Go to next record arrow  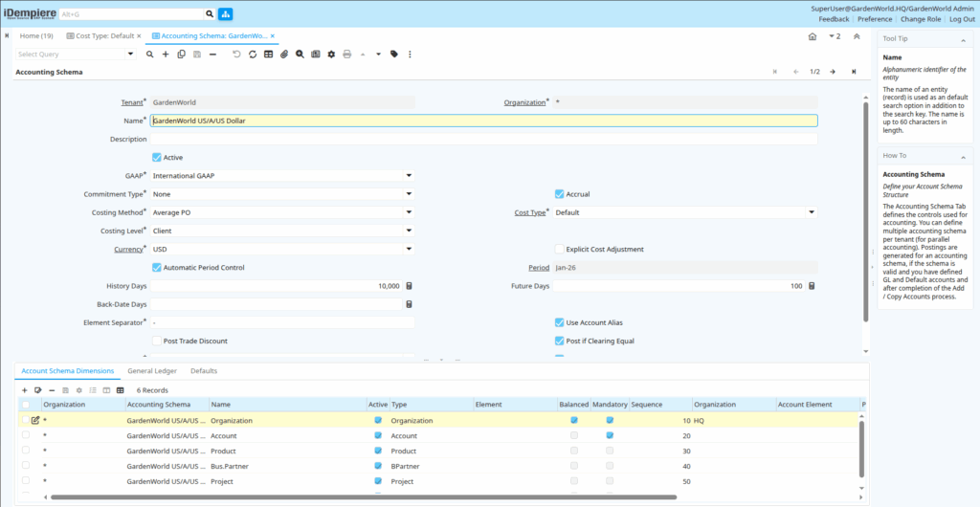(x=833, y=72)
